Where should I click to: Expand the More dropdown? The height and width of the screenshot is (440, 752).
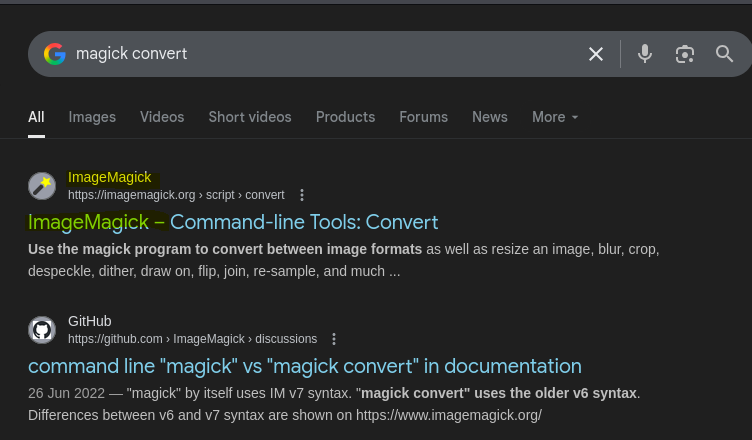pyautogui.click(x=555, y=117)
